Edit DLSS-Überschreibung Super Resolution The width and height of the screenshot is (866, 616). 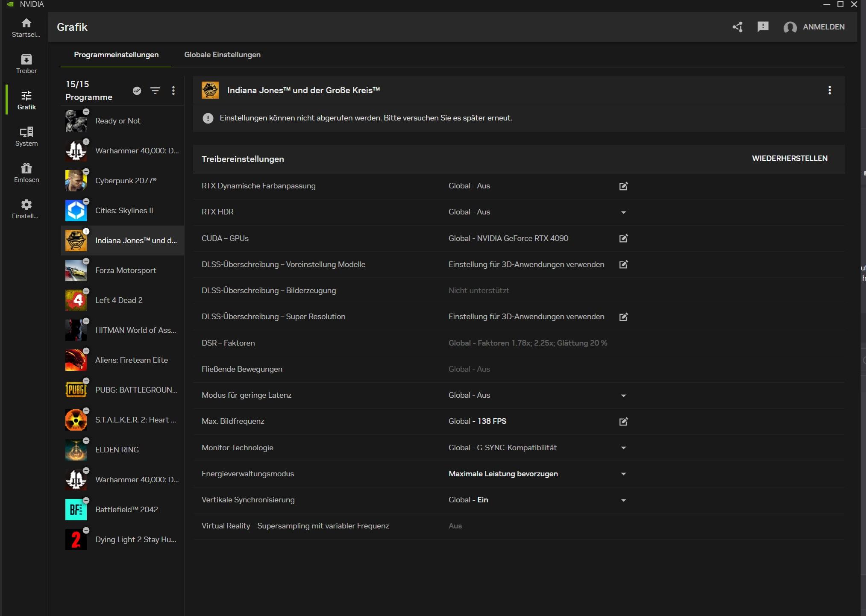[x=623, y=317]
